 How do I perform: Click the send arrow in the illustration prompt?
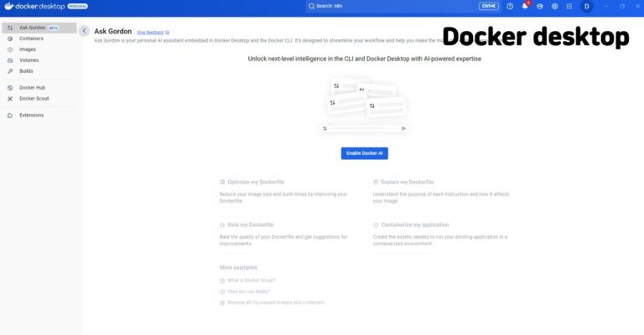point(403,128)
